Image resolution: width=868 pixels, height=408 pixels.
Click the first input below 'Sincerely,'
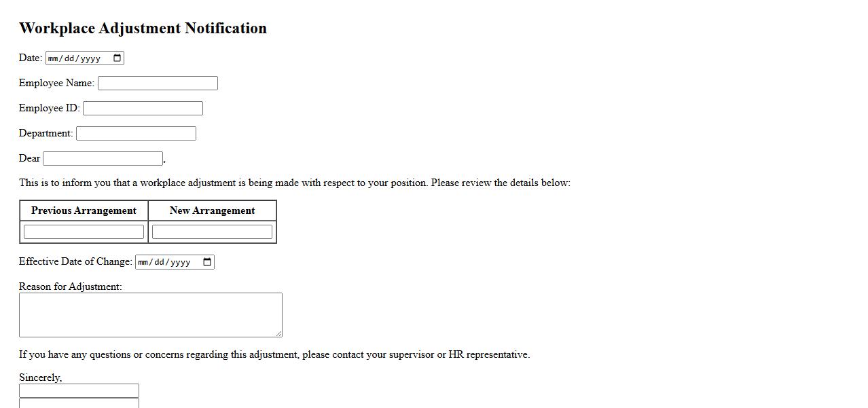click(79, 391)
